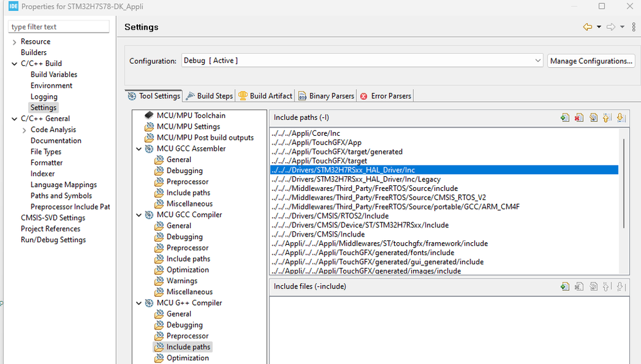Collapse the C/C++ Build node
This screenshot has width=641, height=364.
tap(14, 63)
